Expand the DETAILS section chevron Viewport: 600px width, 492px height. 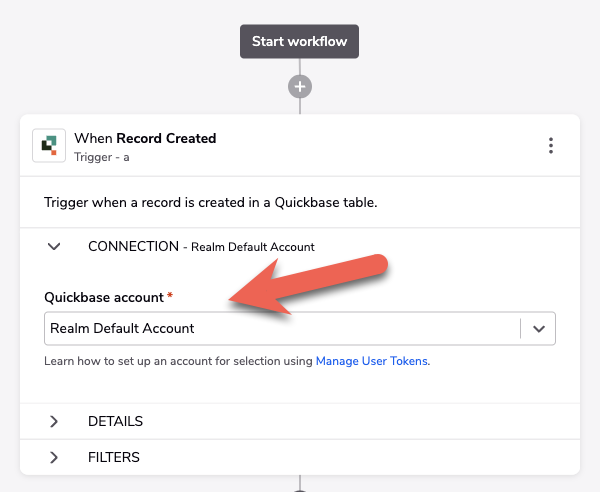point(54,421)
